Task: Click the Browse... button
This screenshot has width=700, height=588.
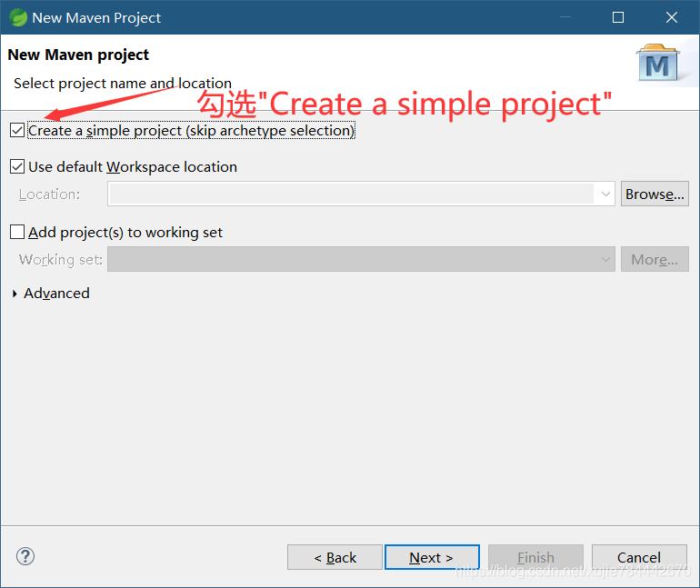Action: pyautogui.click(x=655, y=194)
